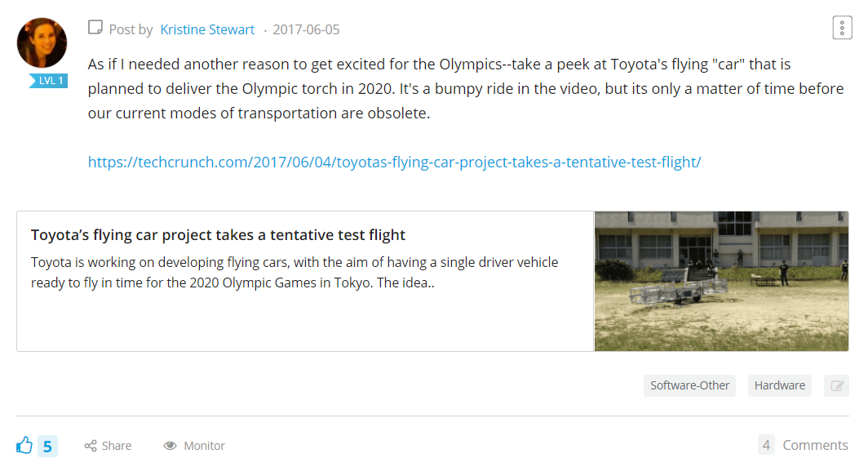This screenshot has width=868, height=476.
Task: Click the Toyota flying car headline
Action: 218,235
